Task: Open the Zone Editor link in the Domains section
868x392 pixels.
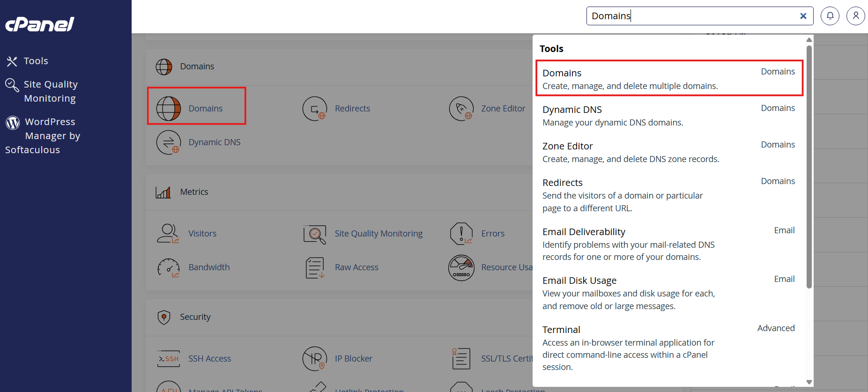Action: point(503,109)
